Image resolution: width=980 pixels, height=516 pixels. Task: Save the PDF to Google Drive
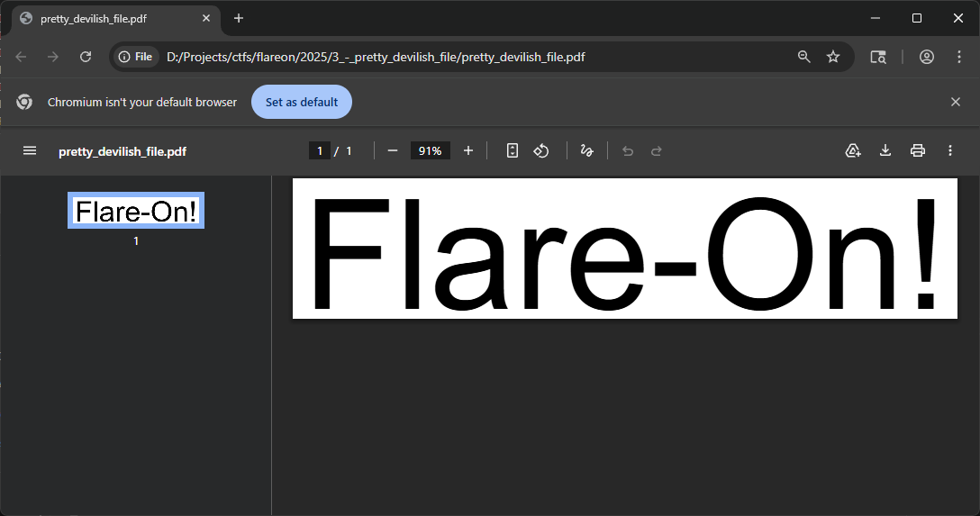click(853, 151)
